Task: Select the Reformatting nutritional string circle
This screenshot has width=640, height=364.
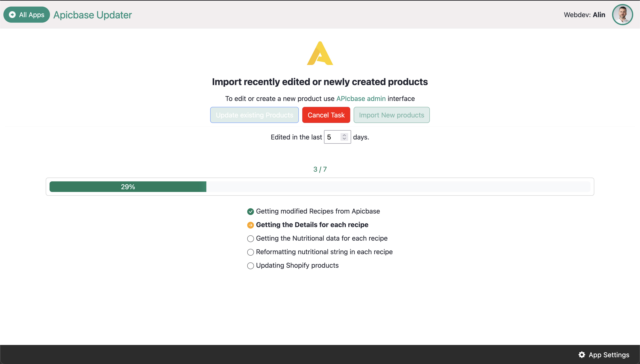Action: (x=250, y=252)
